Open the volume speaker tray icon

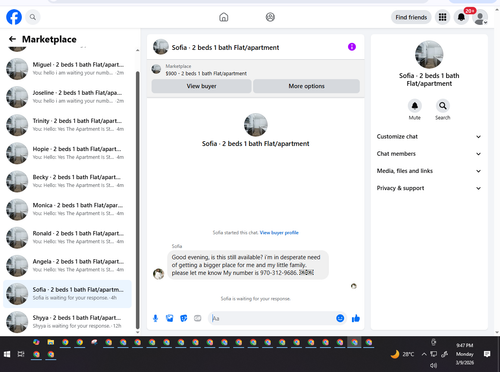pyautogui.click(x=433, y=365)
